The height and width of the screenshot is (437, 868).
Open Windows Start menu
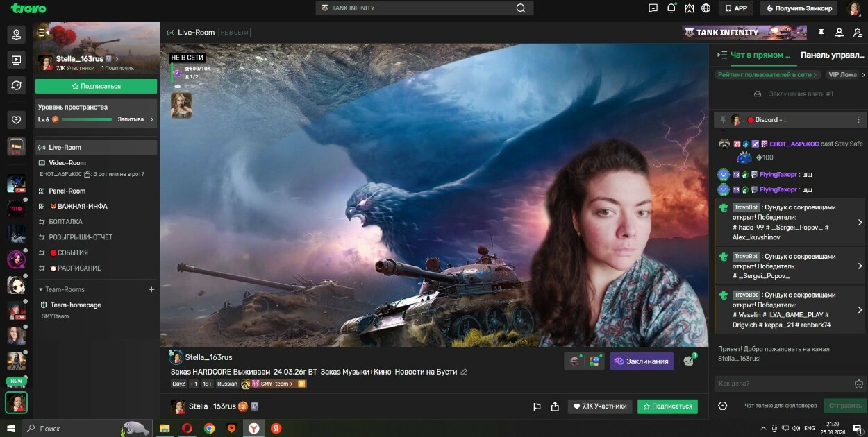10,428
